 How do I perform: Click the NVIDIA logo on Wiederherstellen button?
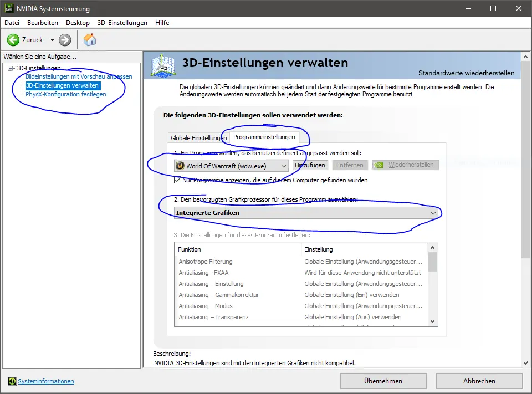380,165
